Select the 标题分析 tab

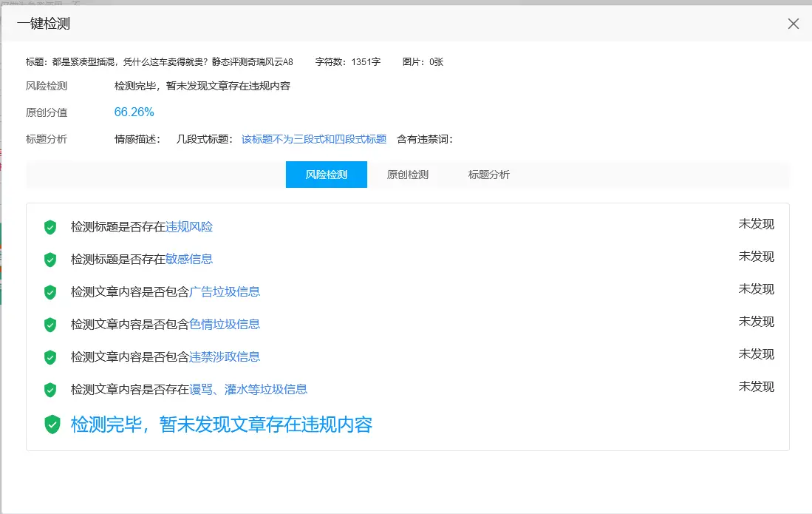point(488,175)
